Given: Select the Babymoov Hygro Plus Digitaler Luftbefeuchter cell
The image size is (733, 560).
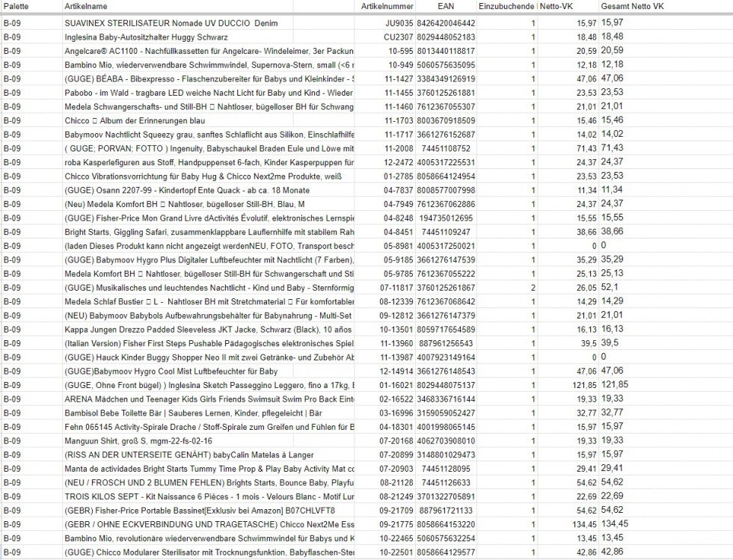Looking at the screenshot, I should [209, 260].
